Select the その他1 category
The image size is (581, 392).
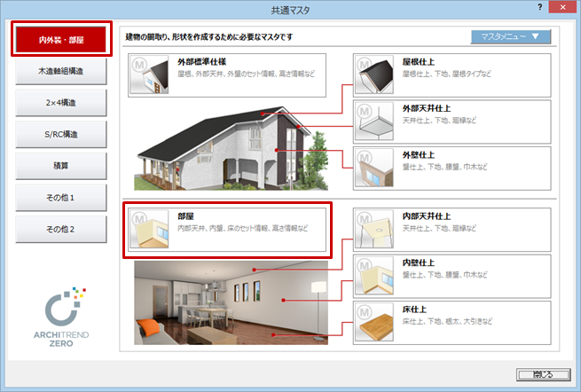pos(61,197)
